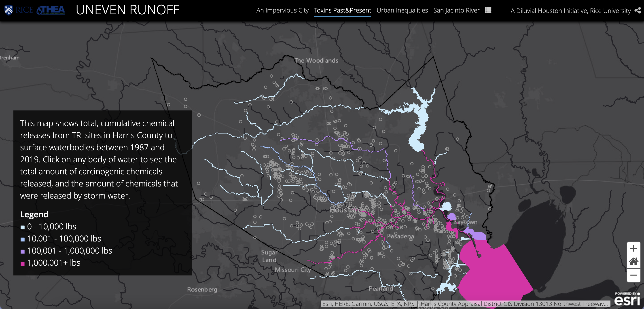Open the San Jacinto River tab
This screenshot has width=644, height=309.
[456, 10]
